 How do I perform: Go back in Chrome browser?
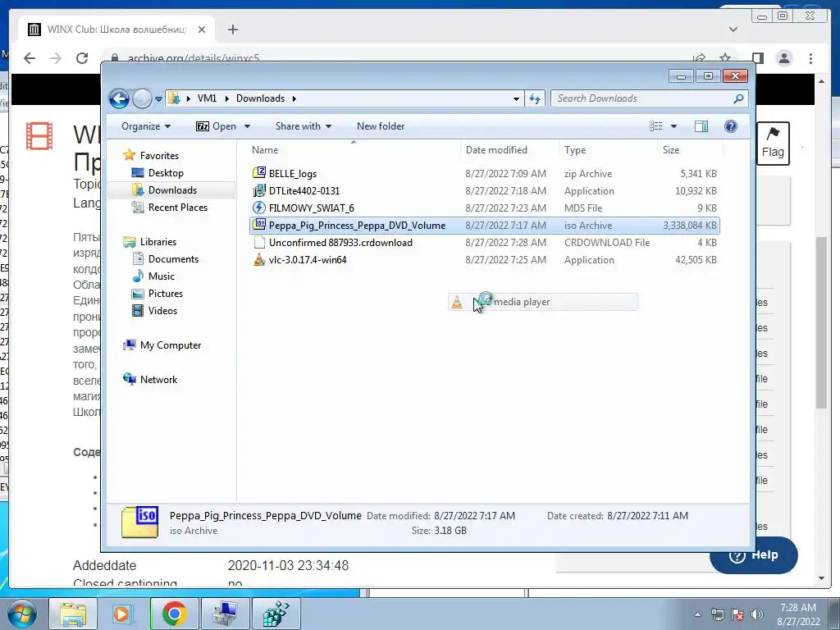pyautogui.click(x=30, y=58)
